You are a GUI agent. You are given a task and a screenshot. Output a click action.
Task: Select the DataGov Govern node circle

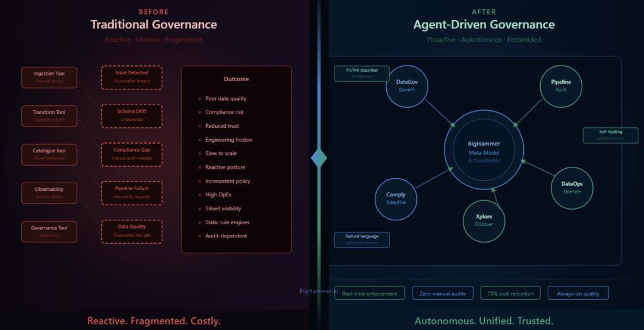pyautogui.click(x=407, y=86)
